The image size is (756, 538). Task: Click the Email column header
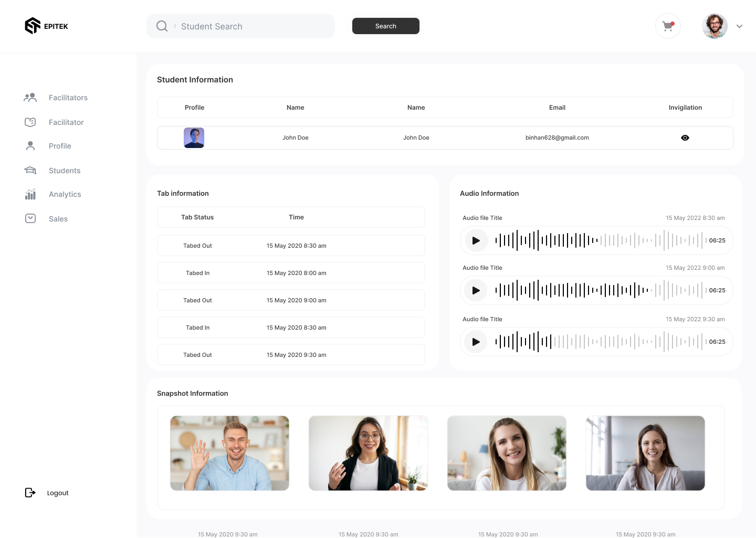coord(557,108)
